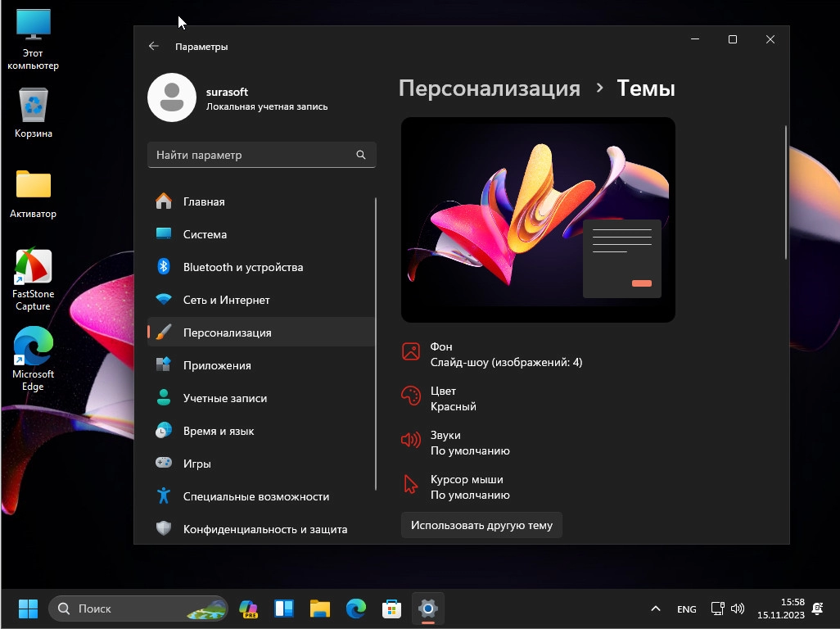Open the Главная home icon in sidebar
This screenshot has height=629, width=840.
[164, 201]
